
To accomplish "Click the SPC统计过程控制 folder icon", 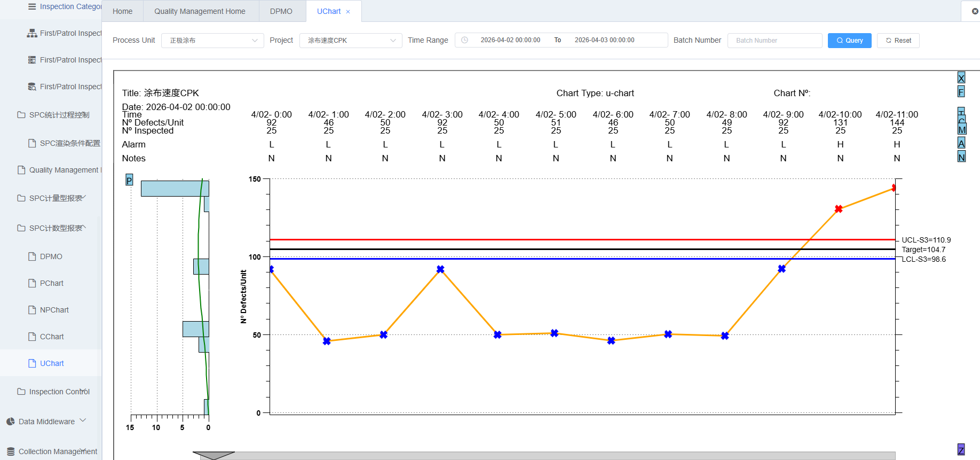I will click(21, 115).
